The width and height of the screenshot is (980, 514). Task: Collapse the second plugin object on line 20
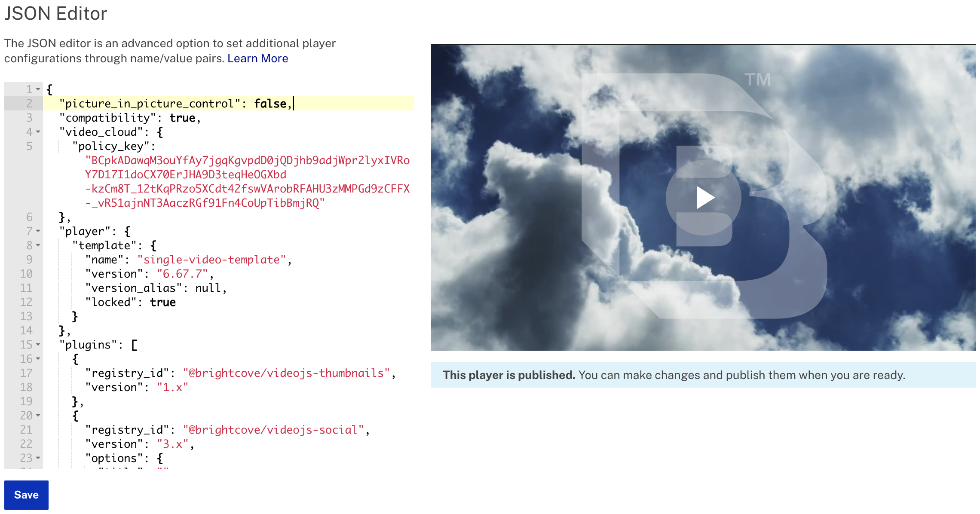click(38, 416)
